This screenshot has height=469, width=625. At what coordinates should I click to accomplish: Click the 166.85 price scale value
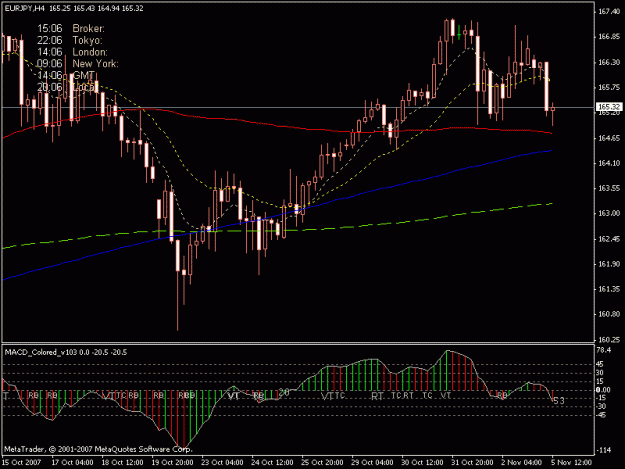(609, 37)
